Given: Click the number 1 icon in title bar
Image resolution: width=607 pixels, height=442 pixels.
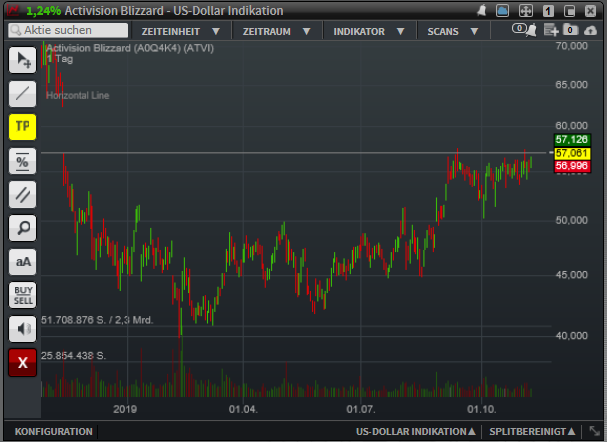Looking at the screenshot, I should click(x=548, y=10).
